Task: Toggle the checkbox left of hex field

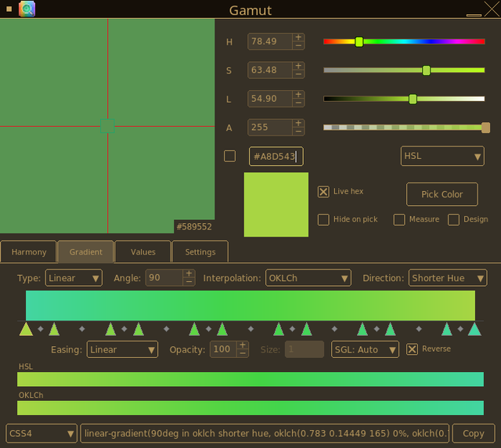Action: pos(229,157)
